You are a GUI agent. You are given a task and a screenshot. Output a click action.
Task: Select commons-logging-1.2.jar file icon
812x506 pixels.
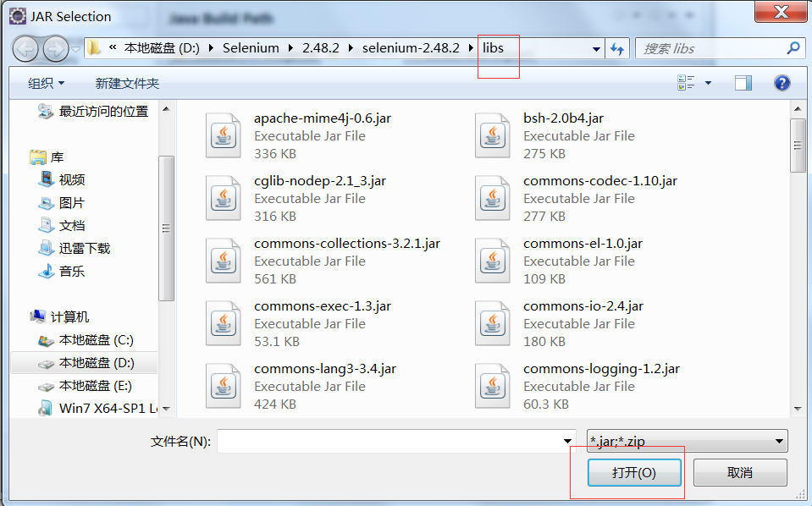(x=493, y=386)
